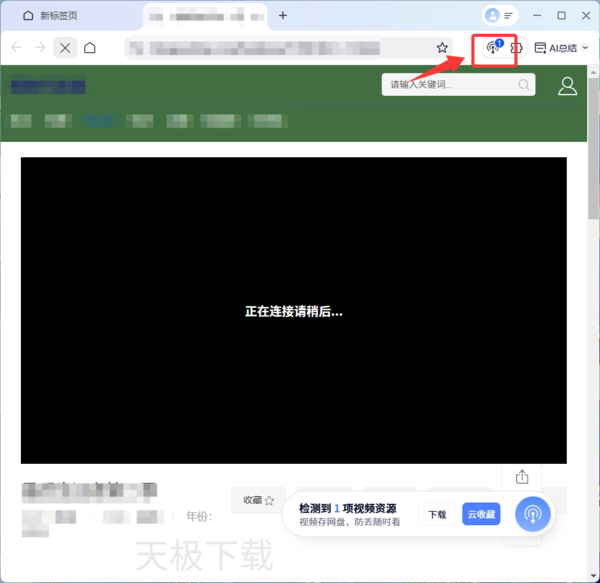Open the browser home page icon

click(x=90, y=48)
